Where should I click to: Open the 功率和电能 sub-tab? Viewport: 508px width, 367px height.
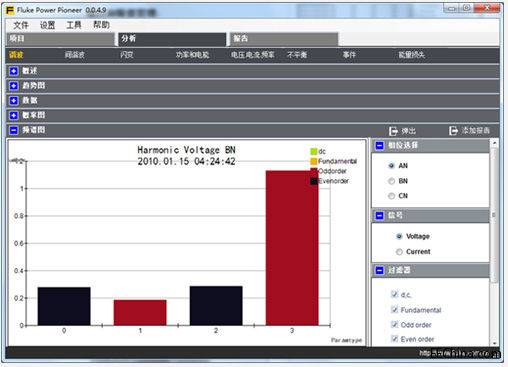[192, 55]
